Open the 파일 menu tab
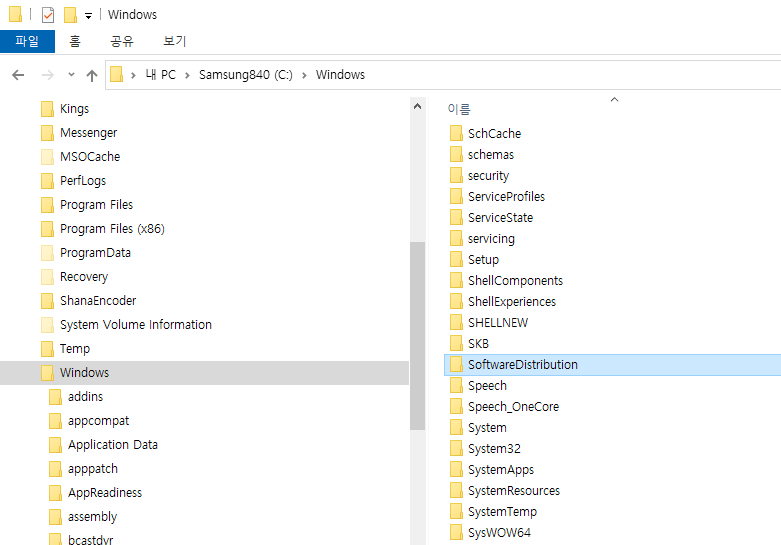 pos(27,41)
